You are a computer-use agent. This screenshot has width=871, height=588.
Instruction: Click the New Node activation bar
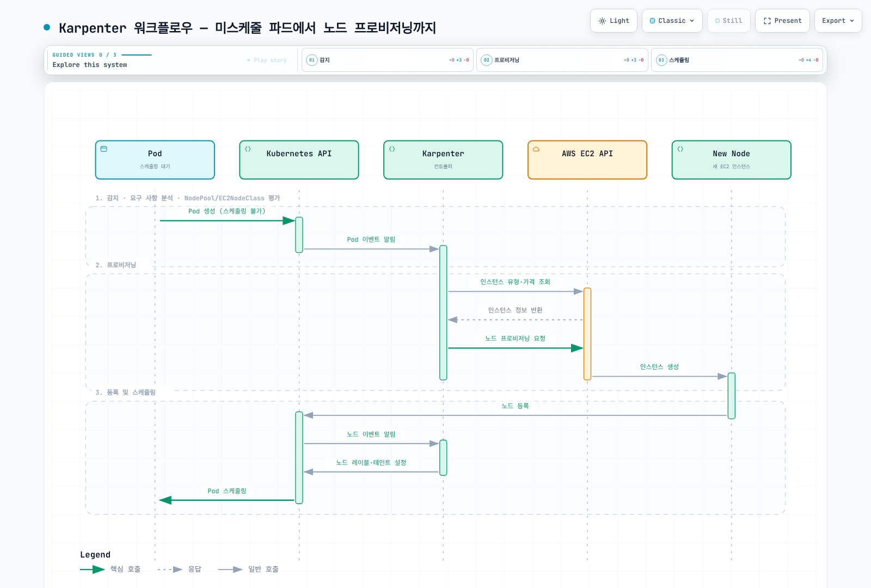(732, 396)
